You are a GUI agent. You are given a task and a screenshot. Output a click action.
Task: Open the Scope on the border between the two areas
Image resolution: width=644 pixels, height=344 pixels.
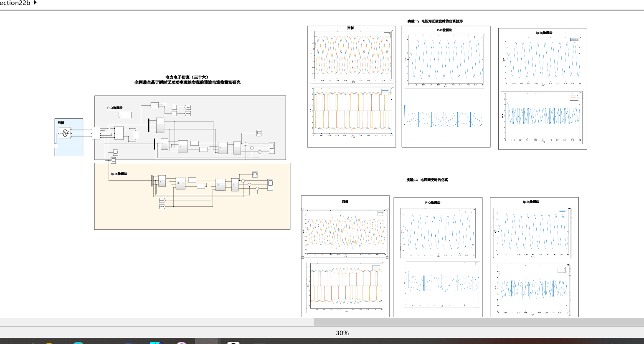click(x=113, y=160)
